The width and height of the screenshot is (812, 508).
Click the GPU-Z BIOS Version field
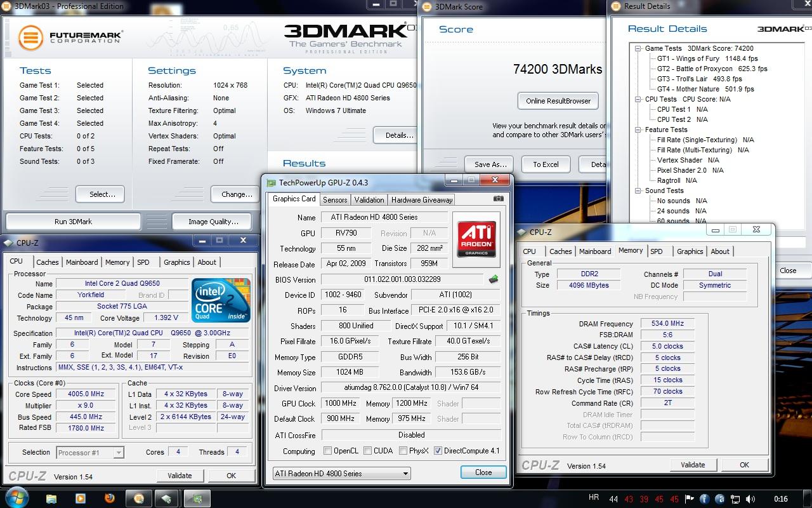point(403,279)
